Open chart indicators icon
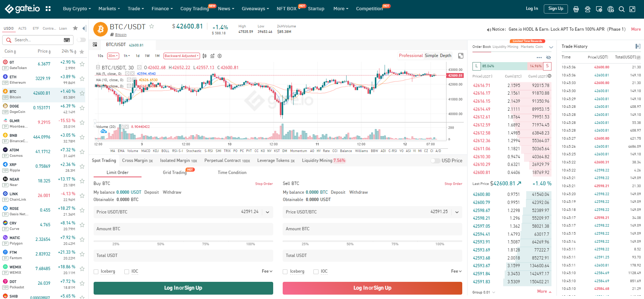Viewport: 644px width, 299px height. [x=212, y=56]
